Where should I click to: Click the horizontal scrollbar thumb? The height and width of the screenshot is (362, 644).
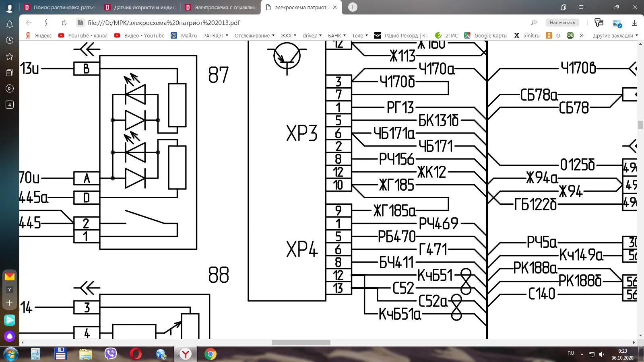(301, 342)
